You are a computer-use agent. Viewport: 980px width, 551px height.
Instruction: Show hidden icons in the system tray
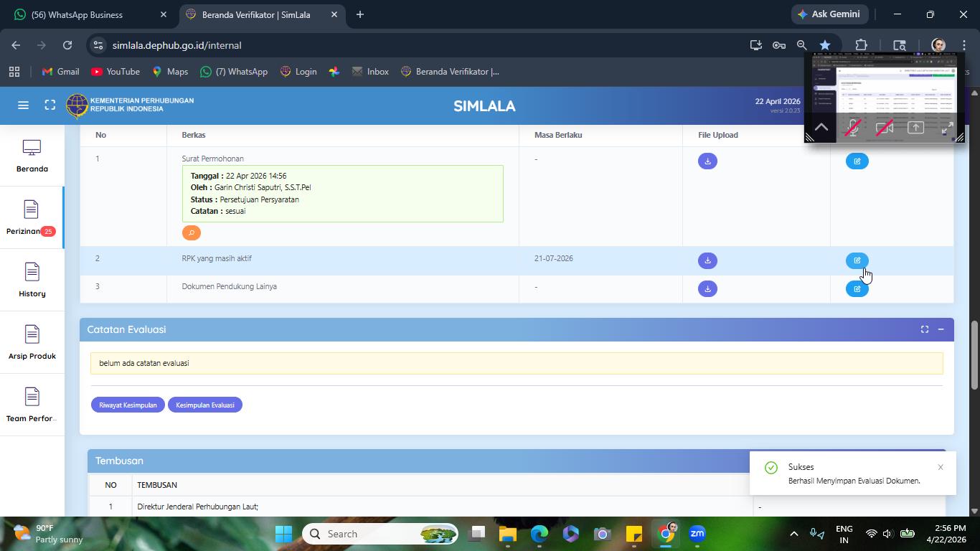(x=793, y=534)
